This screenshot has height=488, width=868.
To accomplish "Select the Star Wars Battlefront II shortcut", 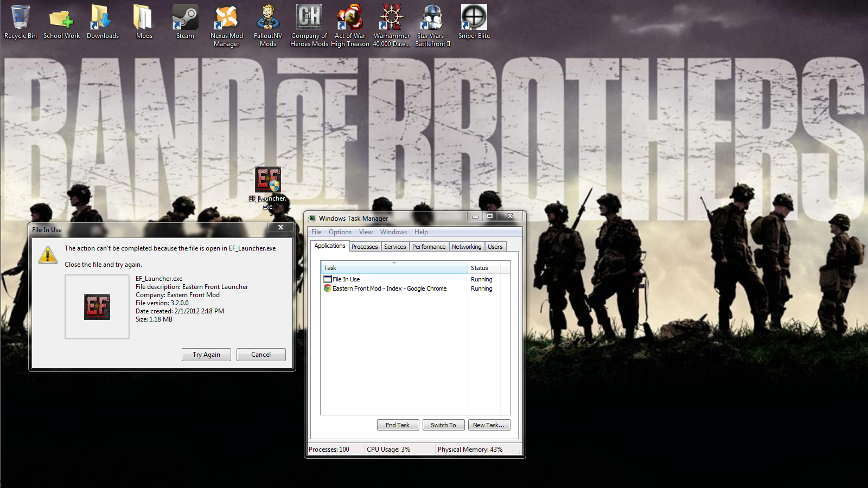I will point(433,25).
